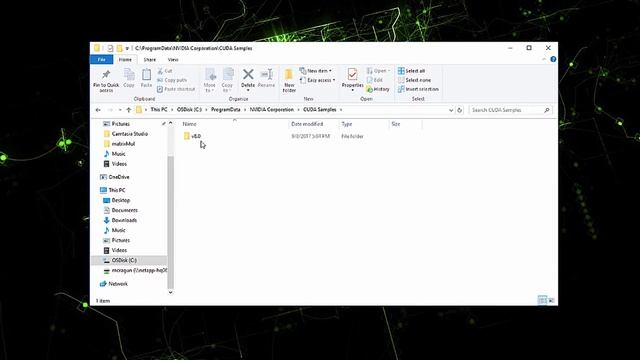The image size is (640, 360).
Task: Go up one folder level arrow
Action: [x=129, y=110]
